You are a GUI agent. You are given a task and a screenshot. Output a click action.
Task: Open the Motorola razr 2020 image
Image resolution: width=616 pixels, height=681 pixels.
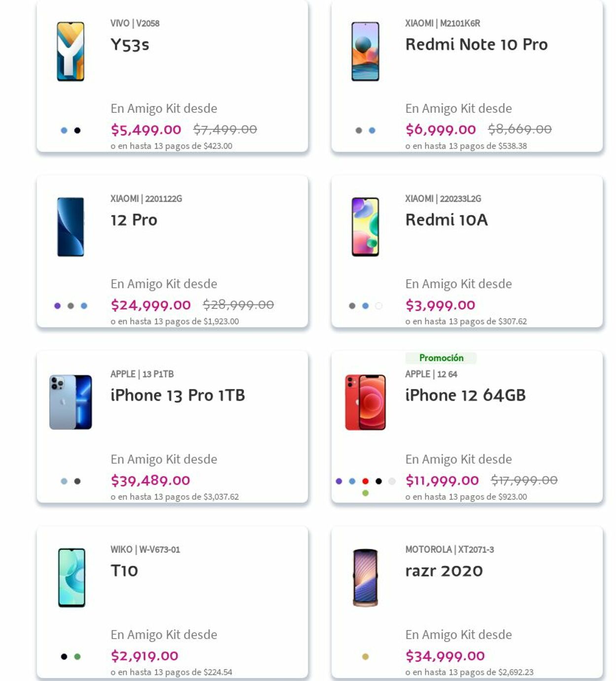click(365, 578)
